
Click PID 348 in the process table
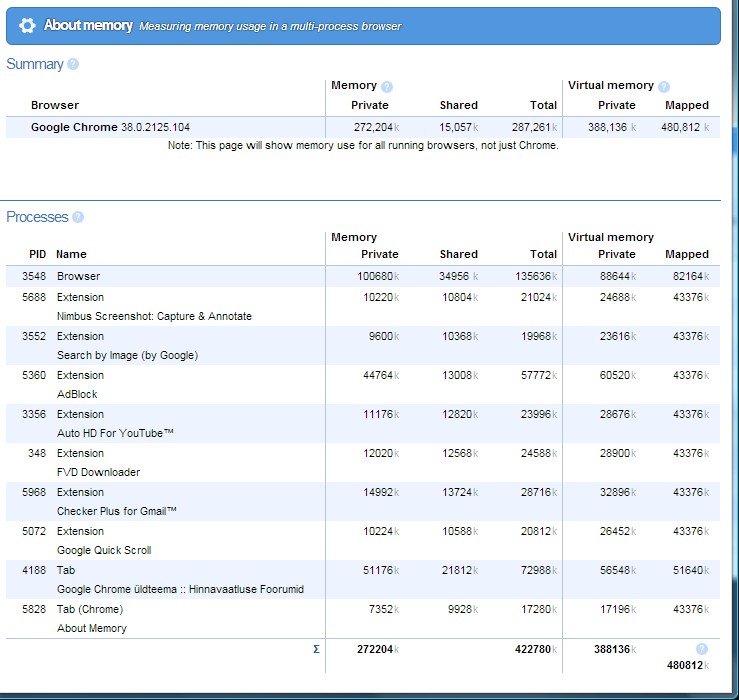[x=37, y=453]
